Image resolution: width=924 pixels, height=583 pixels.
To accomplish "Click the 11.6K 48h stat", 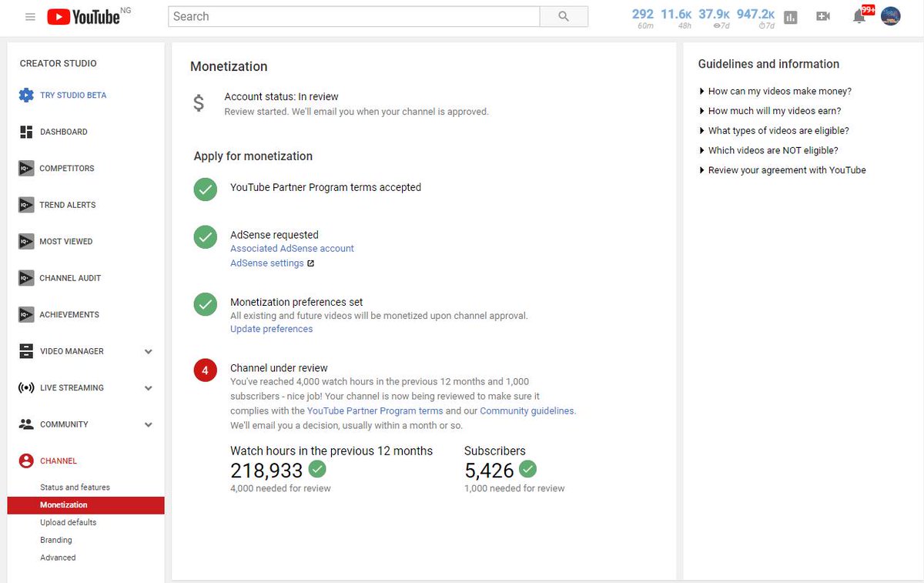I will 676,18.
